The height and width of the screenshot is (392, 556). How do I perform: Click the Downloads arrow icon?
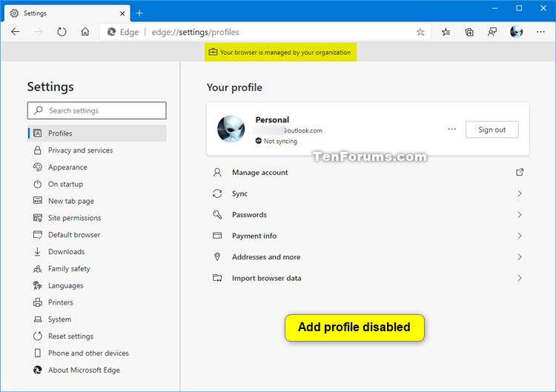pos(37,252)
